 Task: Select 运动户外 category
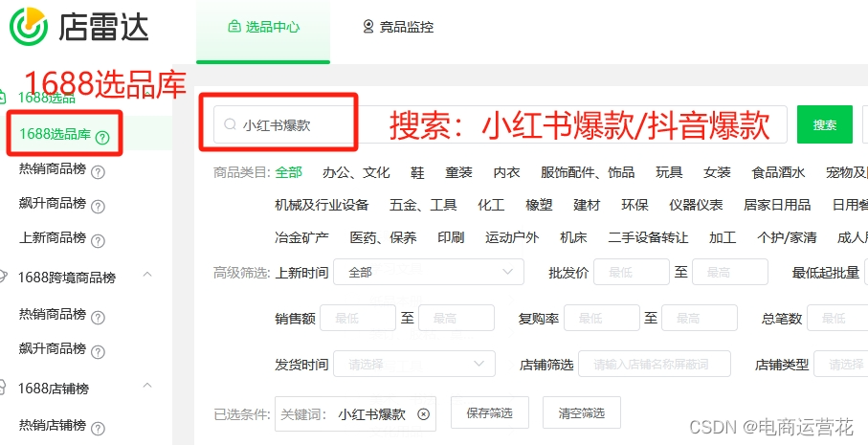(x=511, y=237)
